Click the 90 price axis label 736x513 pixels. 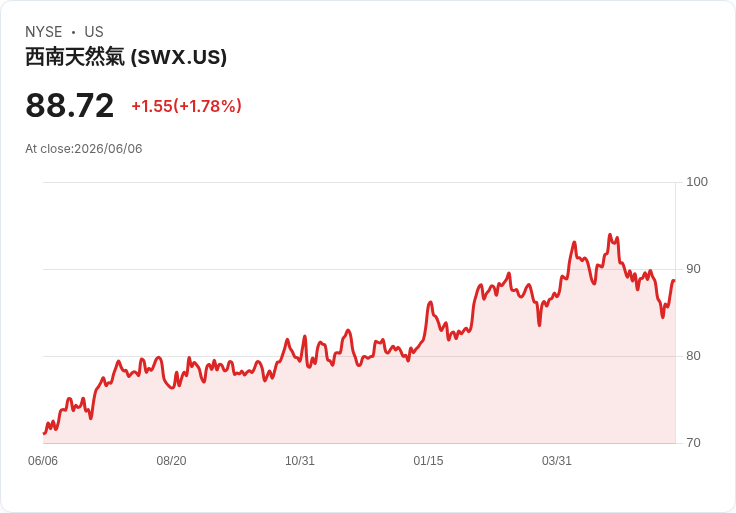[693, 269]
